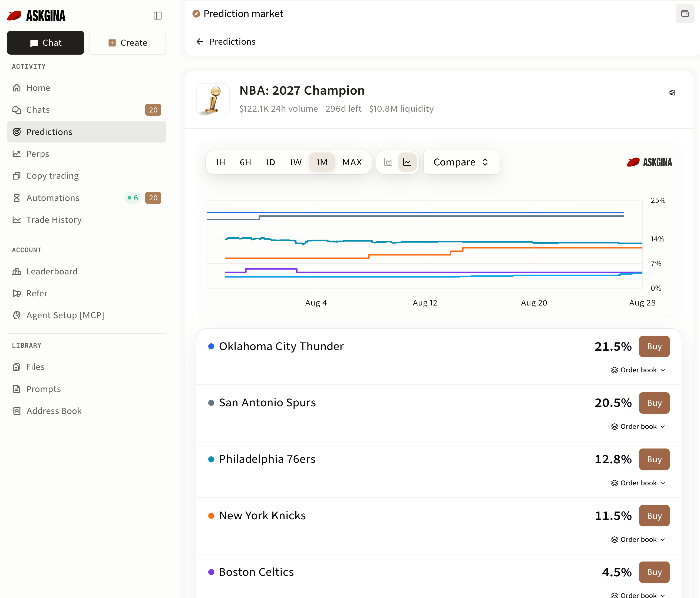Set chart range to 1H

click(x=220, y=162)
